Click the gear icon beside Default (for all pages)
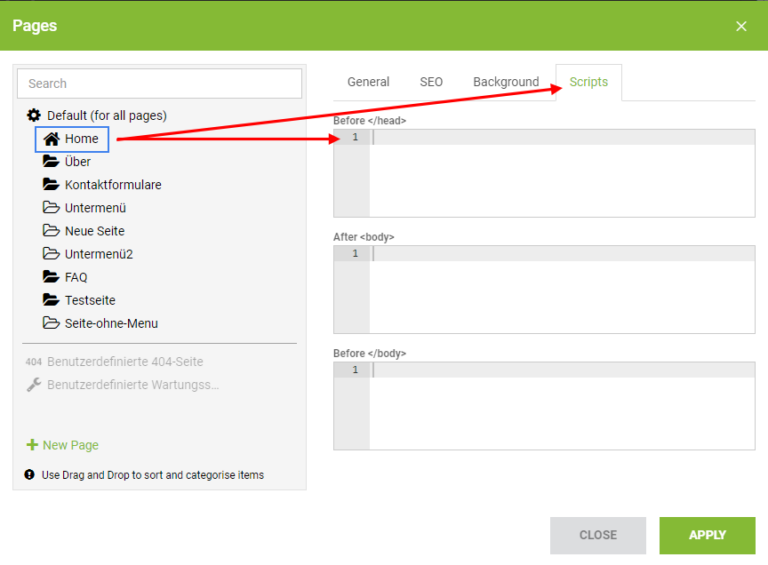768x565 pixels. pyautogui.click(x=33, y=116)
